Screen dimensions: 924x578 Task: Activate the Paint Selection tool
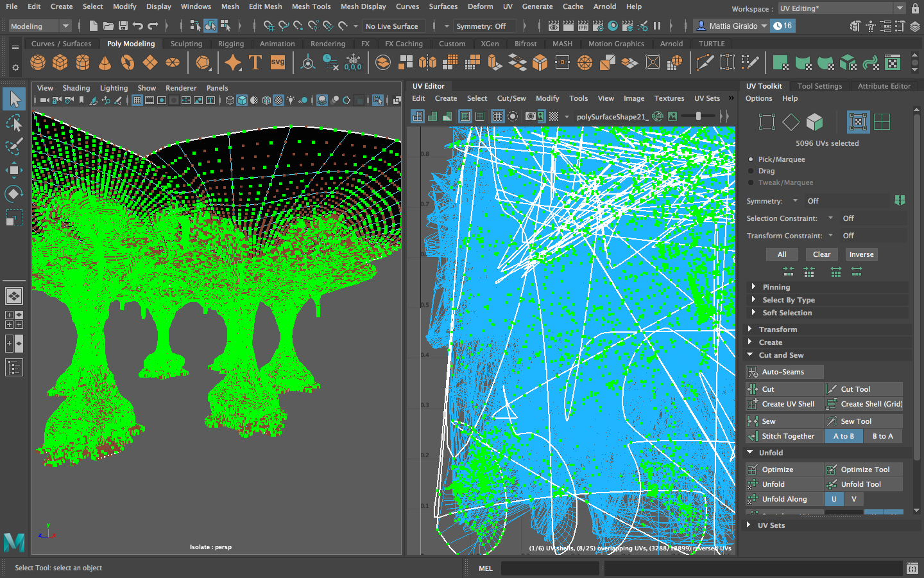(x=14, y=146)
